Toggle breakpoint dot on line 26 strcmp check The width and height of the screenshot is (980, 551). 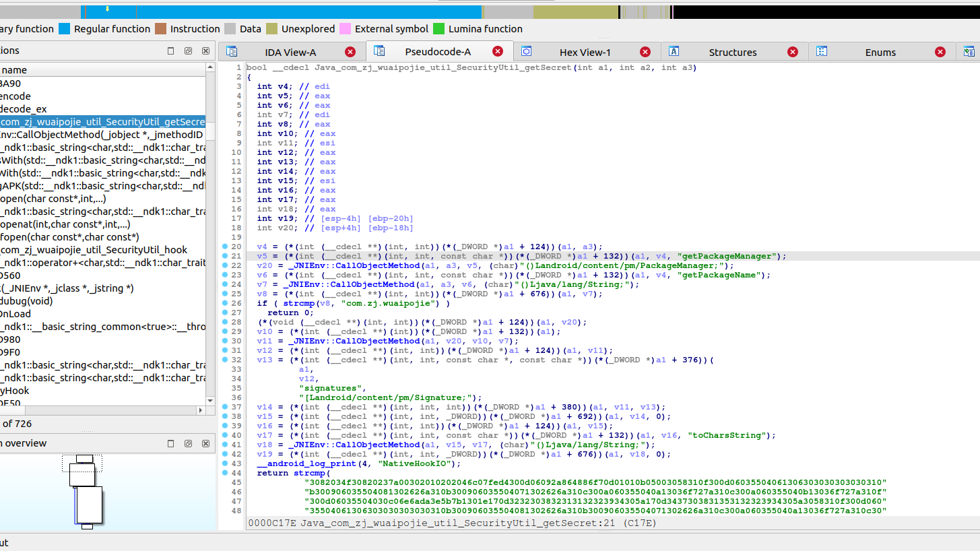point(226,303)
